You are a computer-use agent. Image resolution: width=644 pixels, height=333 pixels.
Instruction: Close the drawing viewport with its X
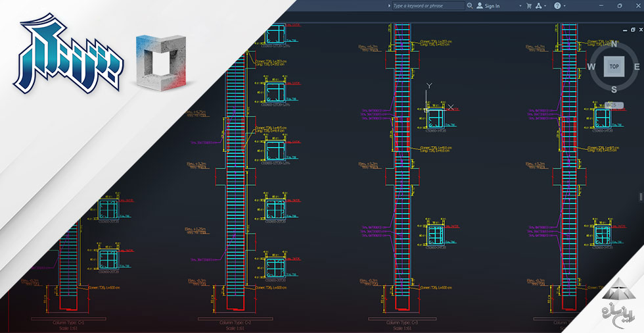(639, 30)
